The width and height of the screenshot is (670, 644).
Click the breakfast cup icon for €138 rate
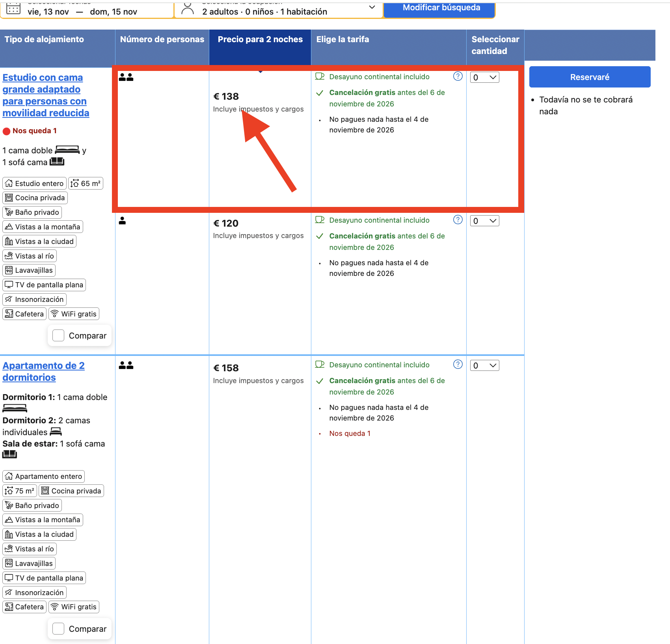[320, 76]
